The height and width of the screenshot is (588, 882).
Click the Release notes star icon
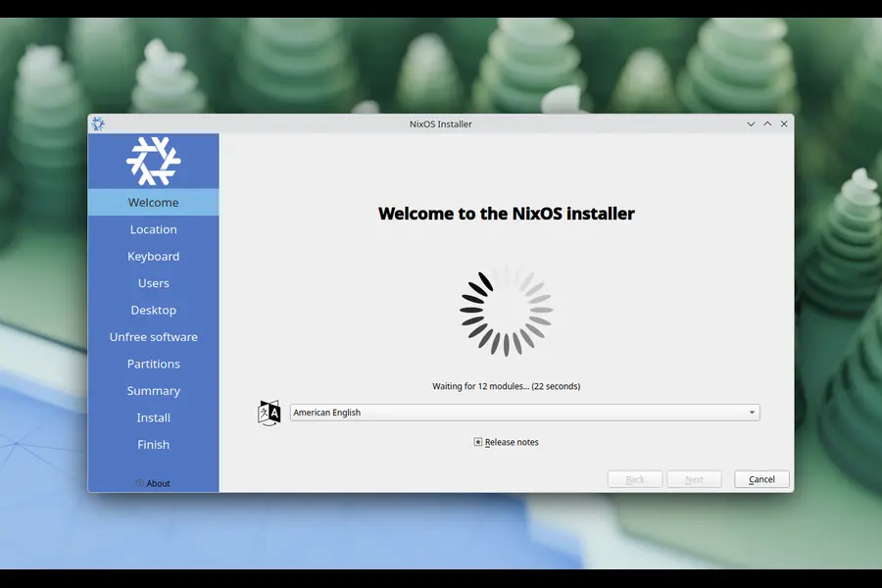(477, 442)
